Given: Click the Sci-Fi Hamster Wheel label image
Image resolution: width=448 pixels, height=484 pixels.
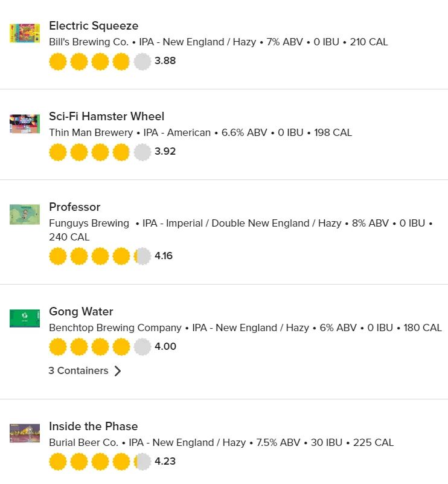Looking at the screenshot, I should pos(25,124).
